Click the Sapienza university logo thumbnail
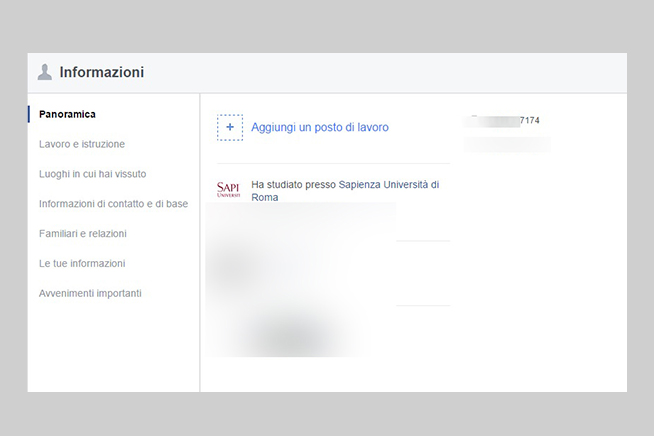The image size is (654, 436). pyautogui.click(x=229, y=190)
